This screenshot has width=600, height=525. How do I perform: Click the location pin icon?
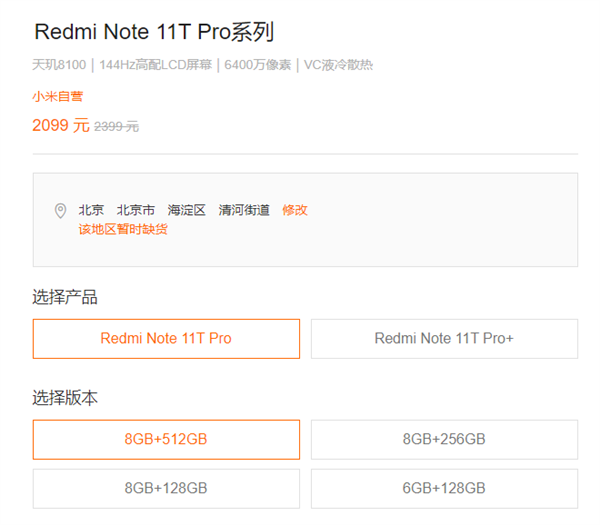tap(60, 211)
